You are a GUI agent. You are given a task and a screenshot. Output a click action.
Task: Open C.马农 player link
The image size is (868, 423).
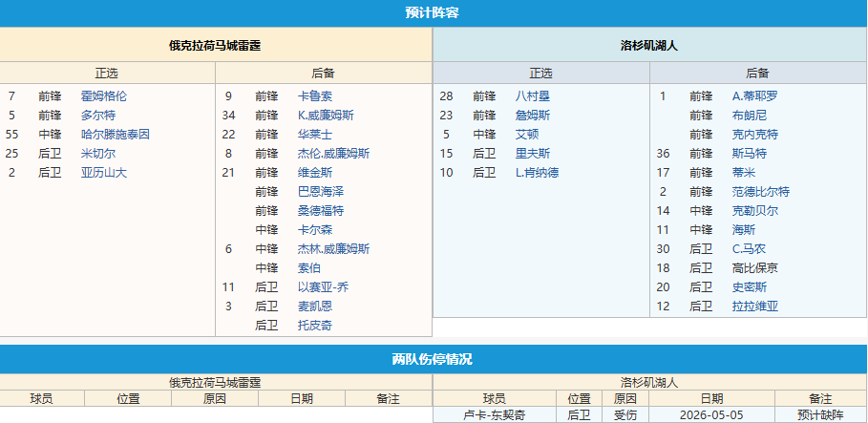pos(749,249)
